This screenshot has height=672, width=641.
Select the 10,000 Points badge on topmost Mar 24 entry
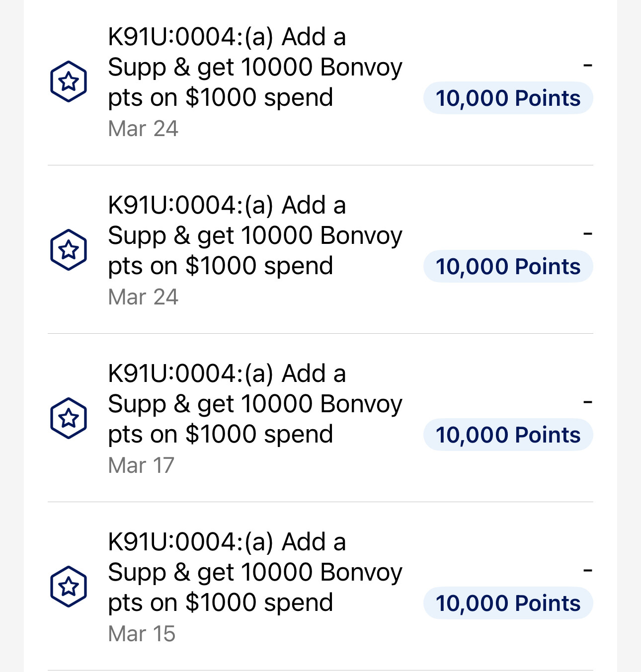[x=508, y=98]
